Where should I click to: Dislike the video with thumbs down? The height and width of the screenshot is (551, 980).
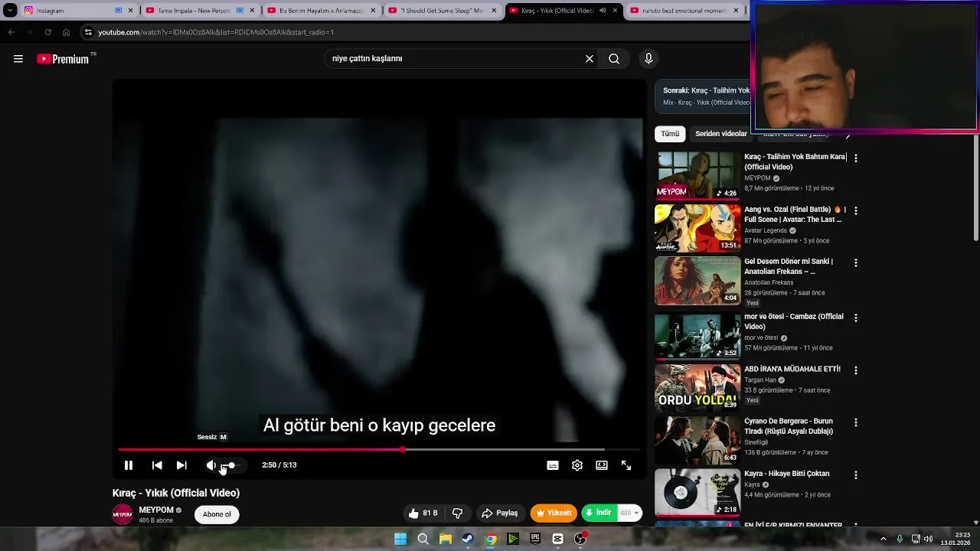[x=458, y=513]
